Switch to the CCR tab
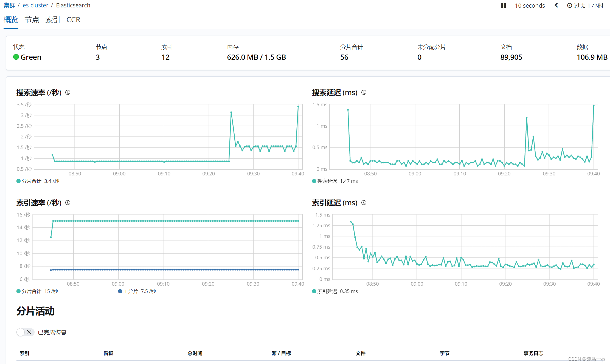 click(x=73, y=20)
